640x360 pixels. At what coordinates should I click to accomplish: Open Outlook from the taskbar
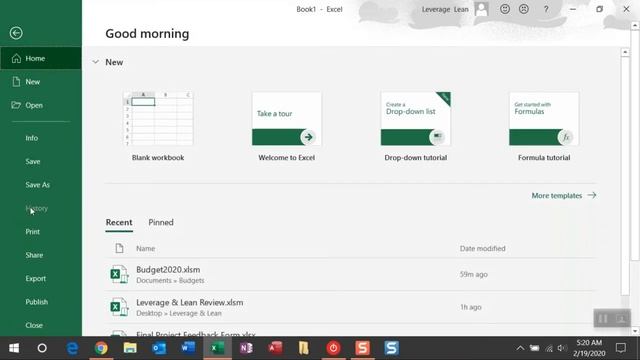click(x=159, y=348)
